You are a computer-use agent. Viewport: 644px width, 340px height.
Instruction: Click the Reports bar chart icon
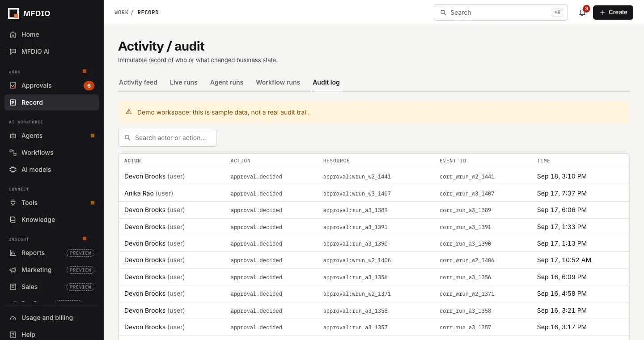coord(13,253)
